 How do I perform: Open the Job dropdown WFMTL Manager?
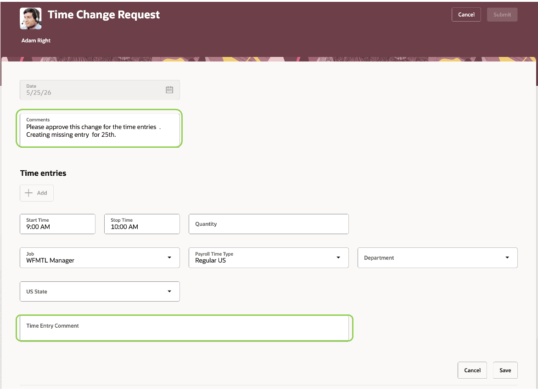[x=100, y=258]
